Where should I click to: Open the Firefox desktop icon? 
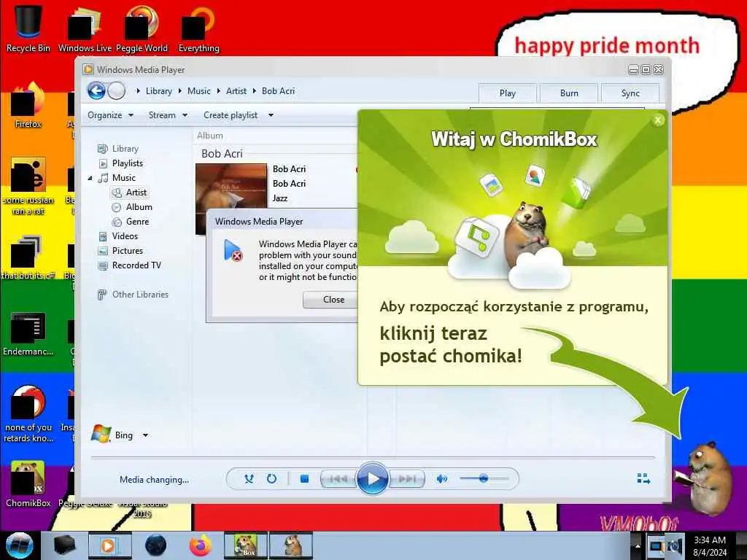tap(28, 106)
